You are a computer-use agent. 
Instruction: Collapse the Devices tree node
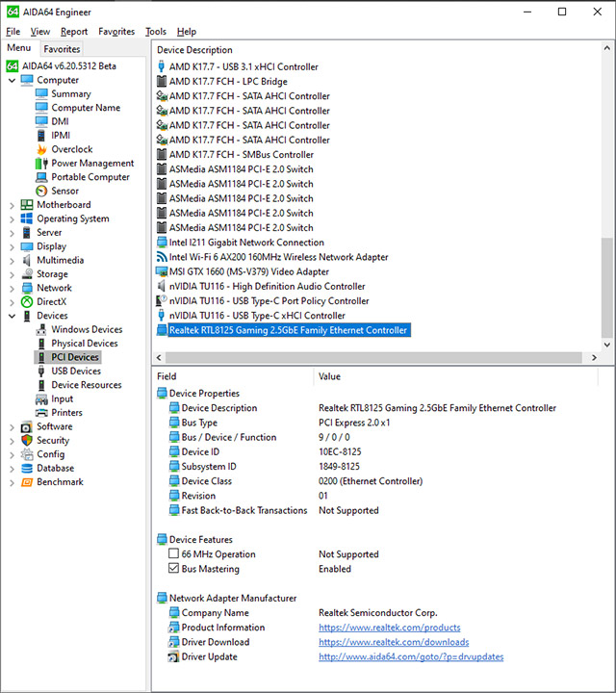tap(12, 316)
